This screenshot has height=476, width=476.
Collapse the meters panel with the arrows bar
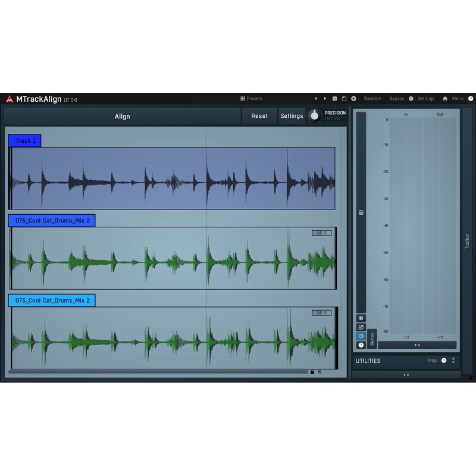pyautogui.click(x=417, y=345)
